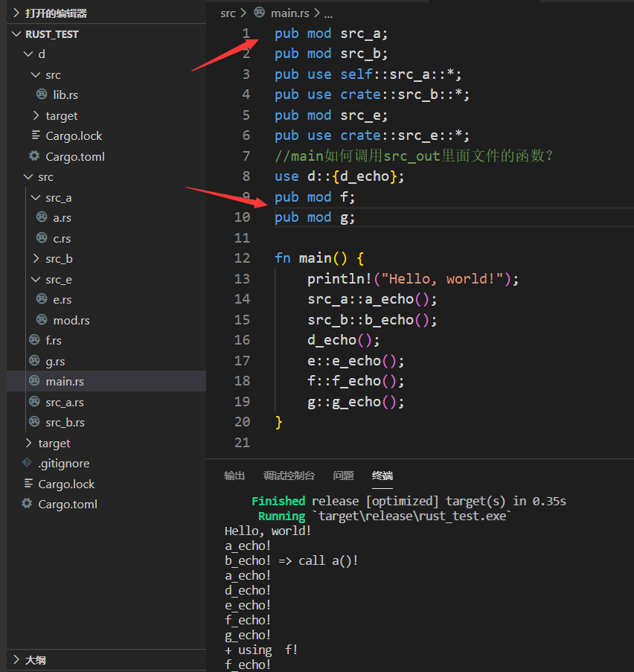Click the src breadcrumb above the editor
Viewport: 634px width, 672px height.
point(228,13)
